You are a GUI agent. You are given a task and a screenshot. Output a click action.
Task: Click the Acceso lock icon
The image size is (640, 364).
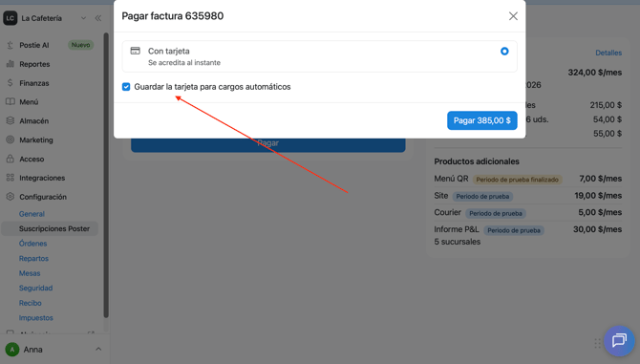[x=11, y=159]
